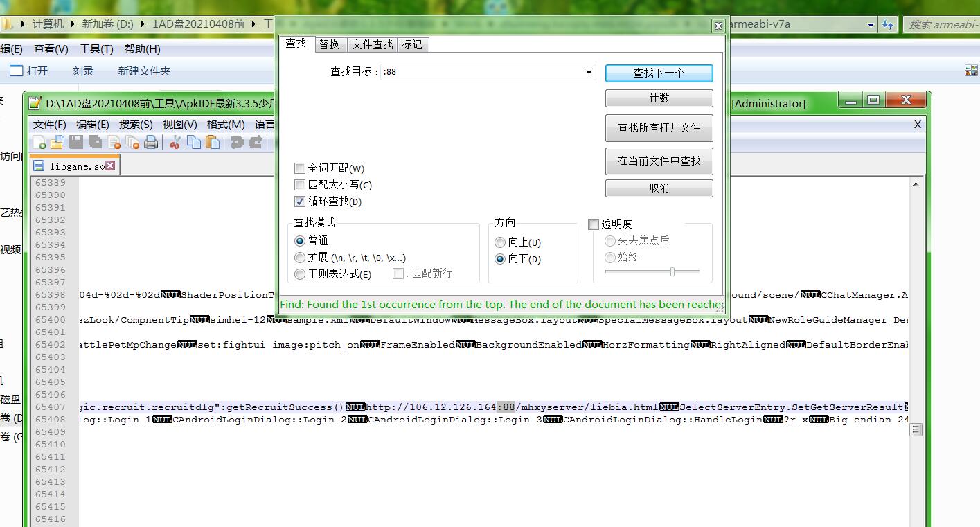Click the transparency slider handle

[672, 272]
